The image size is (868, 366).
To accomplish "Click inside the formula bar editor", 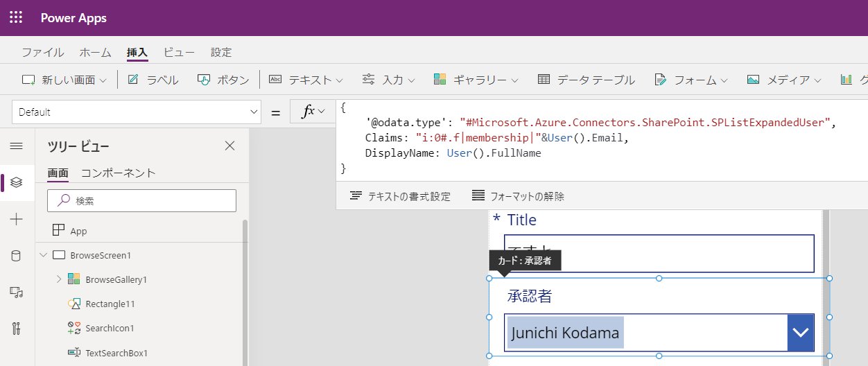I will pos(602,141).
